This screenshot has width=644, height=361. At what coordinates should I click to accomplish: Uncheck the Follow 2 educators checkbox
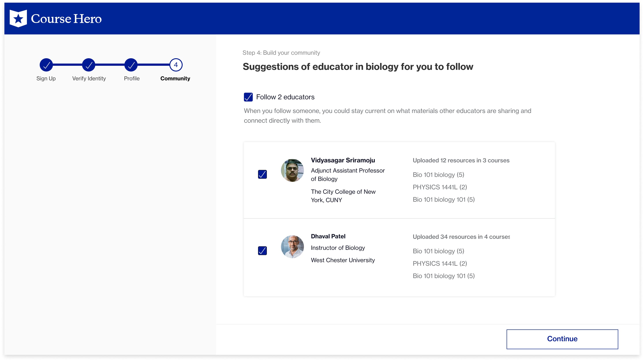[x=248, y=97]
